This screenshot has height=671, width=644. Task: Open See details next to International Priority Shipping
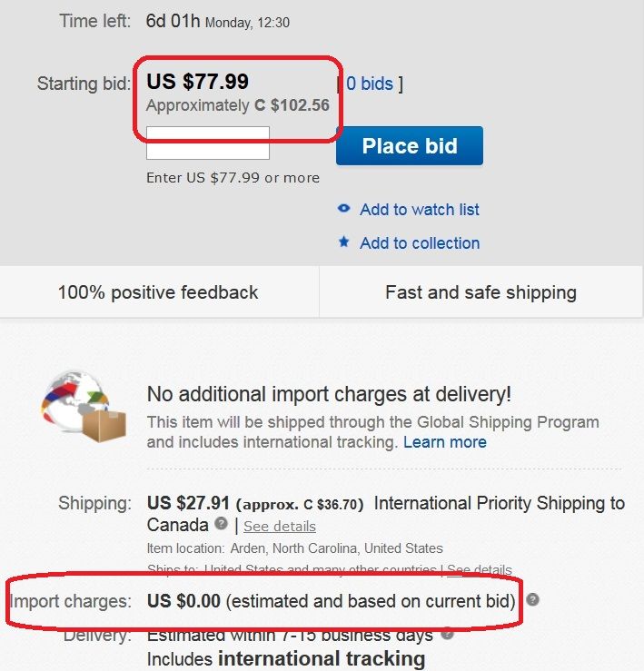(x=280, y=527)
